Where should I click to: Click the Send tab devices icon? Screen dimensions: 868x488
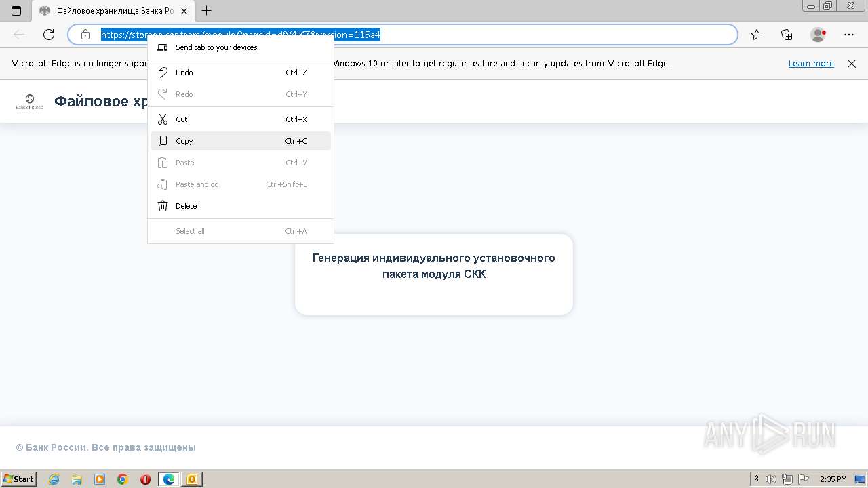(x=163, y=47)
